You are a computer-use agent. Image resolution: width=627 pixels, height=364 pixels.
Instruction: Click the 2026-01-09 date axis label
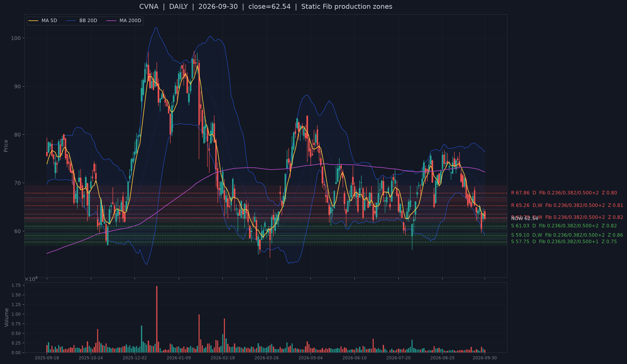pos(179,358)
